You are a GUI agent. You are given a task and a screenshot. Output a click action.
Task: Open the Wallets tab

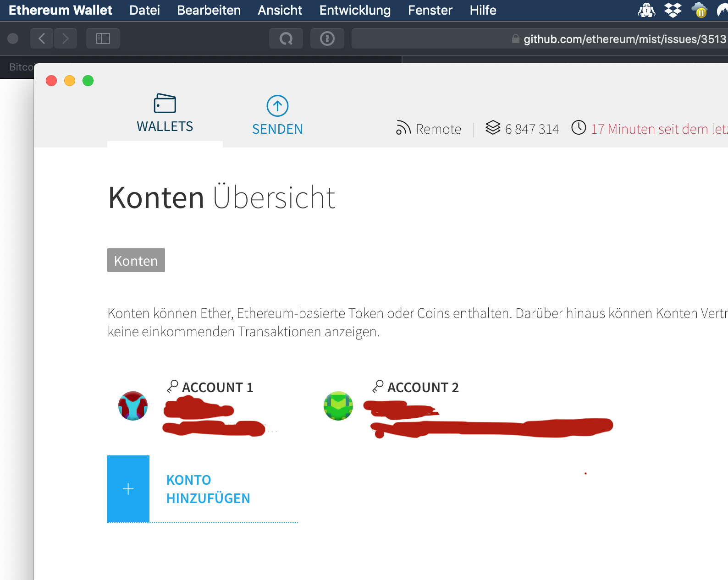pos(165,114)
